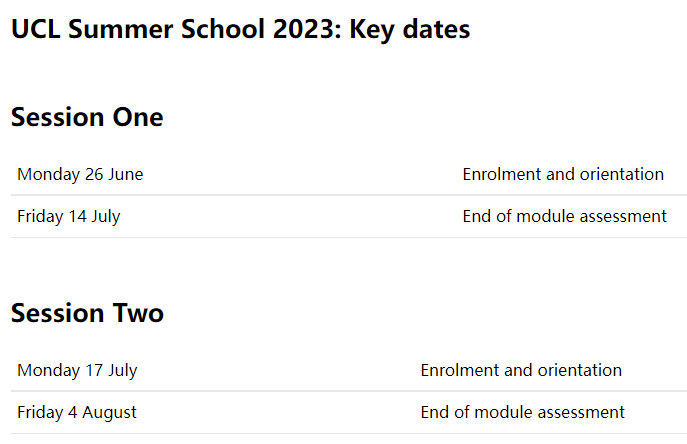Screen dimensions: 687x444
Task: Click Session Two's 'Enrolment and orientation' cell
Action: 521,370
